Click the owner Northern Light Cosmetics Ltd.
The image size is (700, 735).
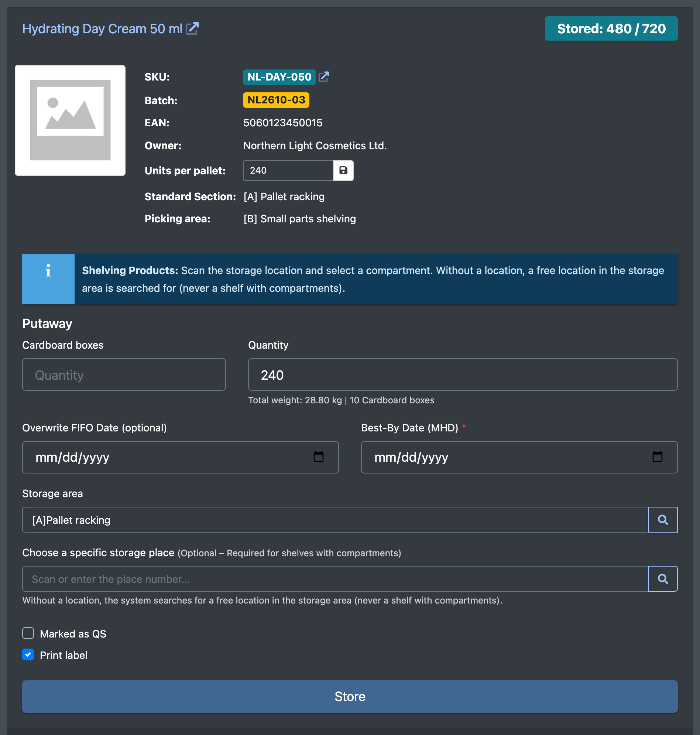[315, 146]
